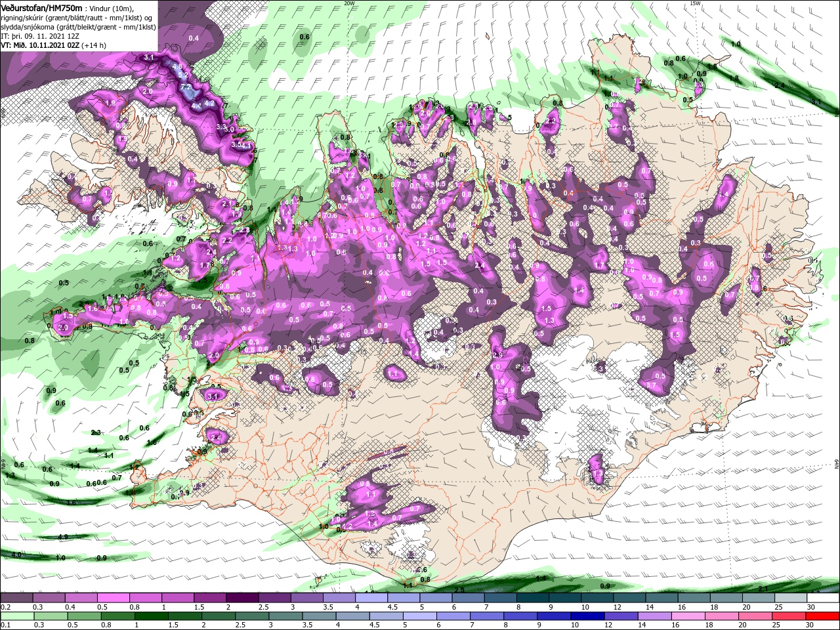840x630 pixels.
Task: Click the 'slydda/snjókoma (grátt/bleikt/grænt - mm/1klst)' line
Action: (x=78, y=27)
